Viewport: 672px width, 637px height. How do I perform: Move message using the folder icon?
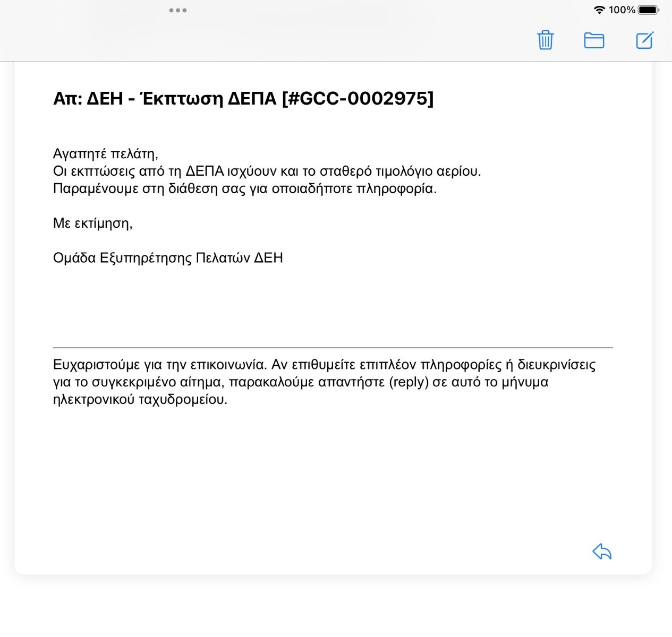[594, 40]
